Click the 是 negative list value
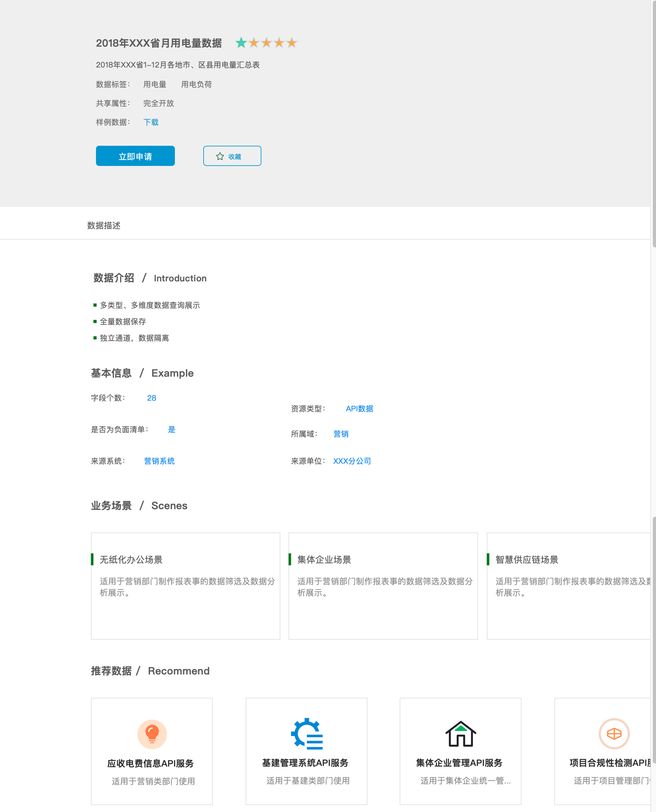 [x=171, y=429]
